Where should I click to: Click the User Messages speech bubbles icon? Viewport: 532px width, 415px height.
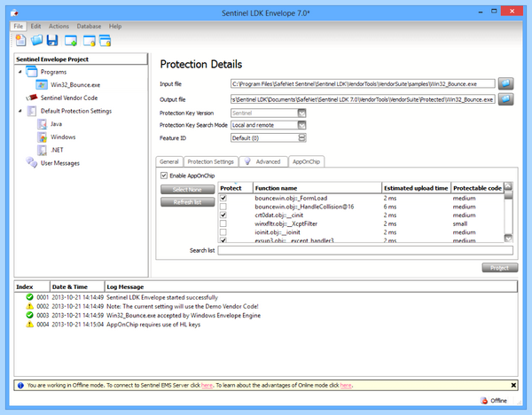click(x=32, y=162)
